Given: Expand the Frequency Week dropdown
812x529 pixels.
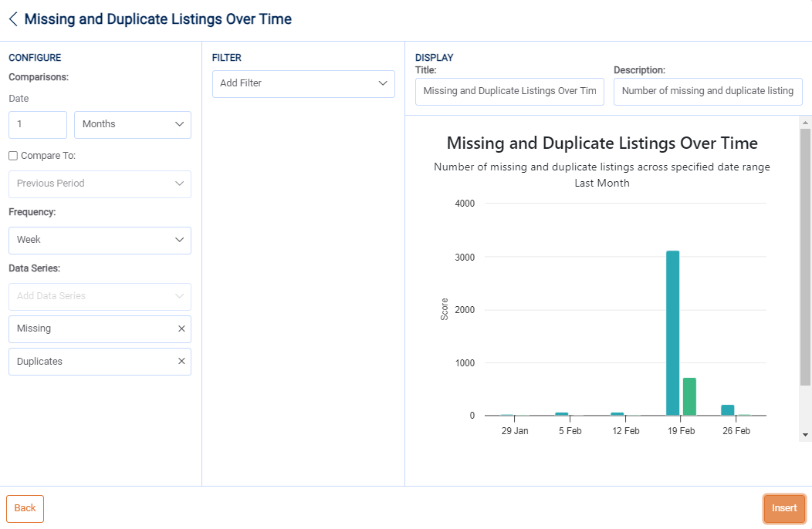Looking at the screenshot, I should coord(100,240).
